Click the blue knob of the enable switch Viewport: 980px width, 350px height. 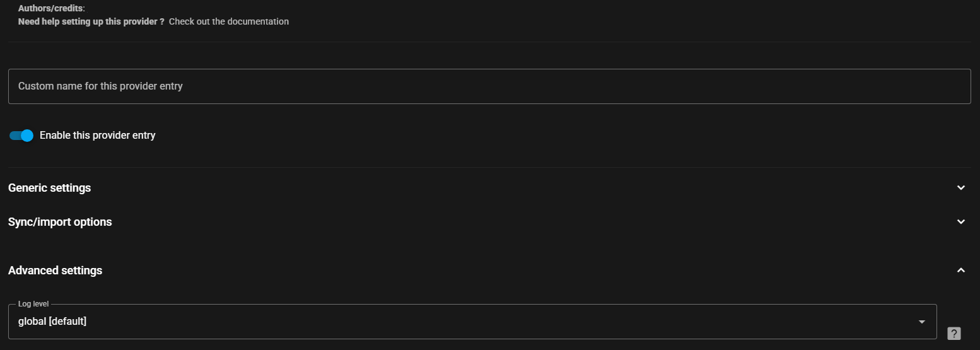[x=26, y=136]
